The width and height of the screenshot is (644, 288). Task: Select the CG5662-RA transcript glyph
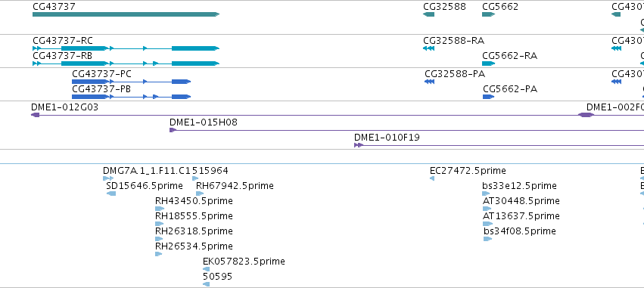pos(488,63)
